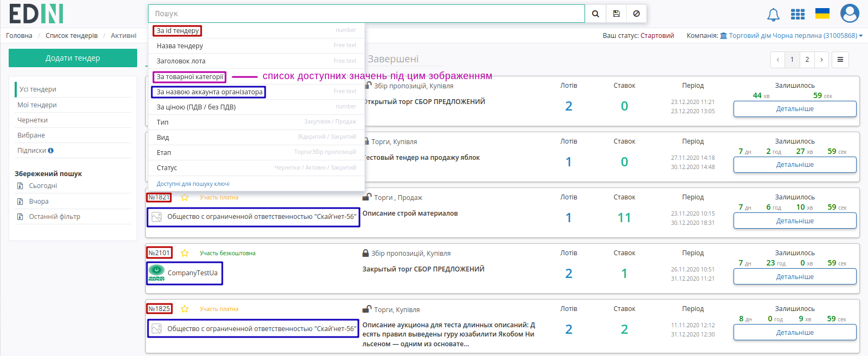Select page 1 in pagination
The width and height of the screenshot is (868, 356).
point(792,60)
